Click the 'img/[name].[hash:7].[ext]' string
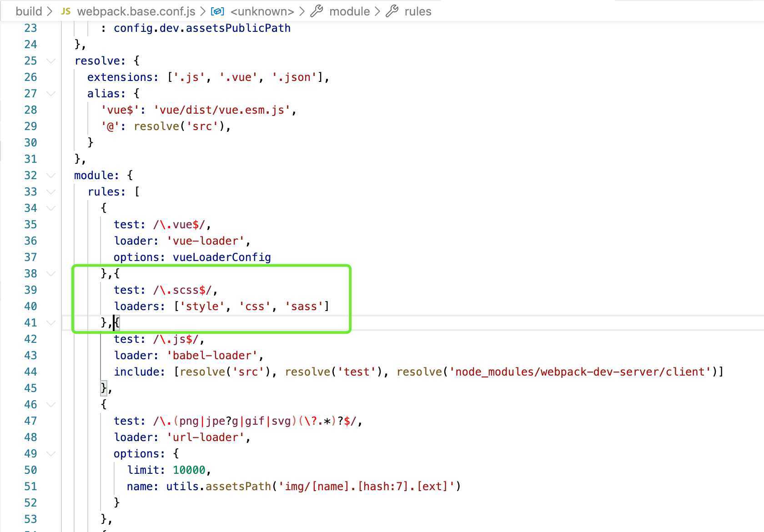Viewport: 764px width, 532px height. point(366,487)
